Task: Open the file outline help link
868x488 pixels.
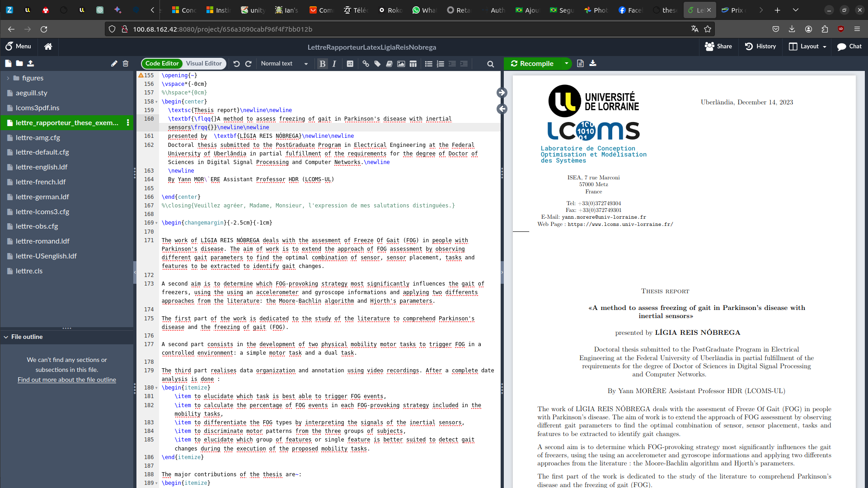Action: click(67, 380)
